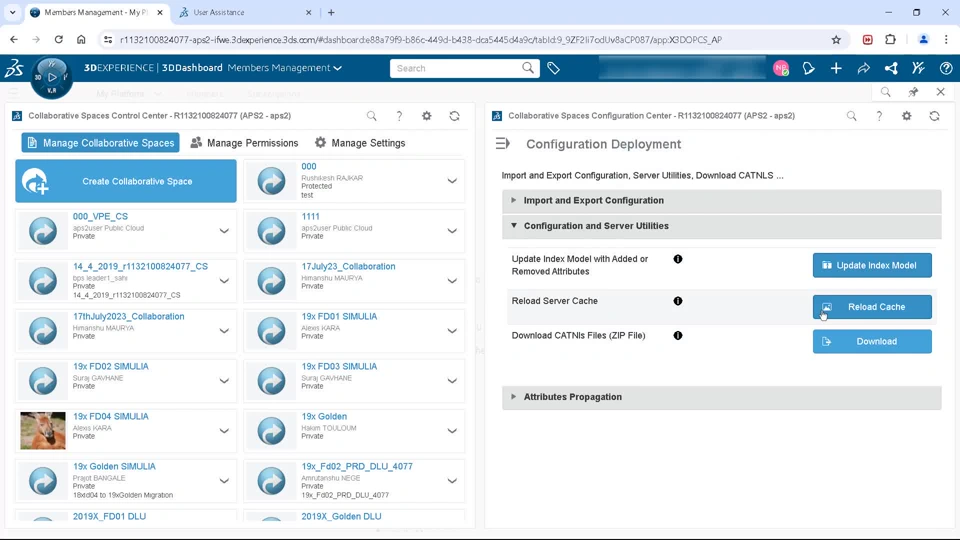Select Members Management browser tab
Viewport: 960px width, 540px height.
click(96, 12)
